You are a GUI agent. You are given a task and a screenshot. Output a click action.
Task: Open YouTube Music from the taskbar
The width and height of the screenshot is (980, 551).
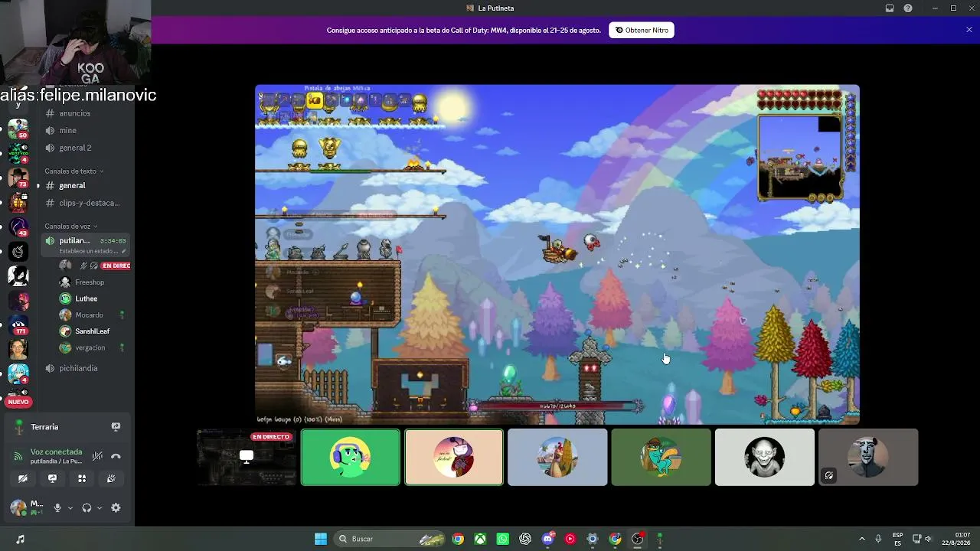point(570,539)
